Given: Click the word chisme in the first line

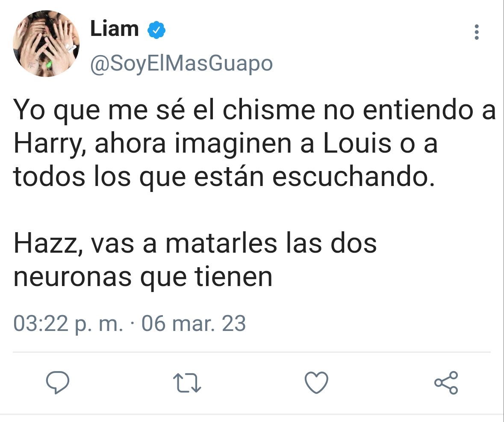Looking at the screenshot, I should [x=269, y=110].
